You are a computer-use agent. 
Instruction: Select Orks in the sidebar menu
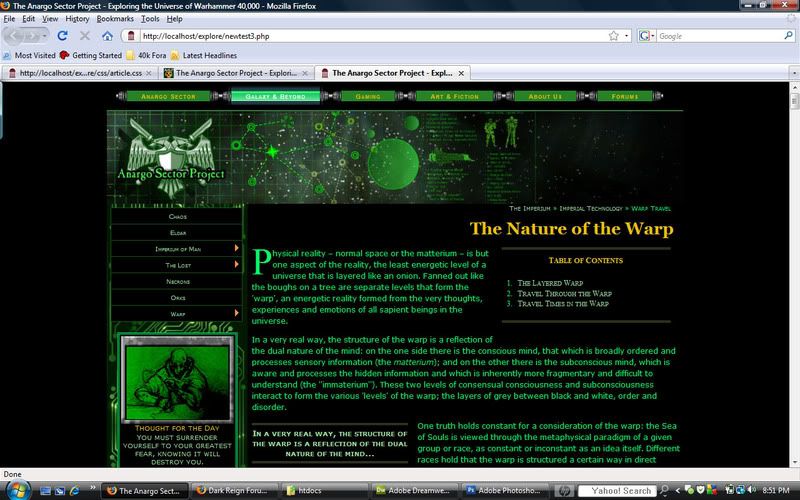(x=178, y=297)
